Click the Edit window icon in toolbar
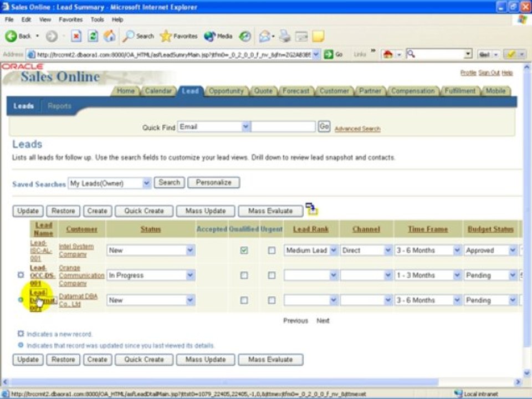Screen dimensions: 532x399 [301, 36]
